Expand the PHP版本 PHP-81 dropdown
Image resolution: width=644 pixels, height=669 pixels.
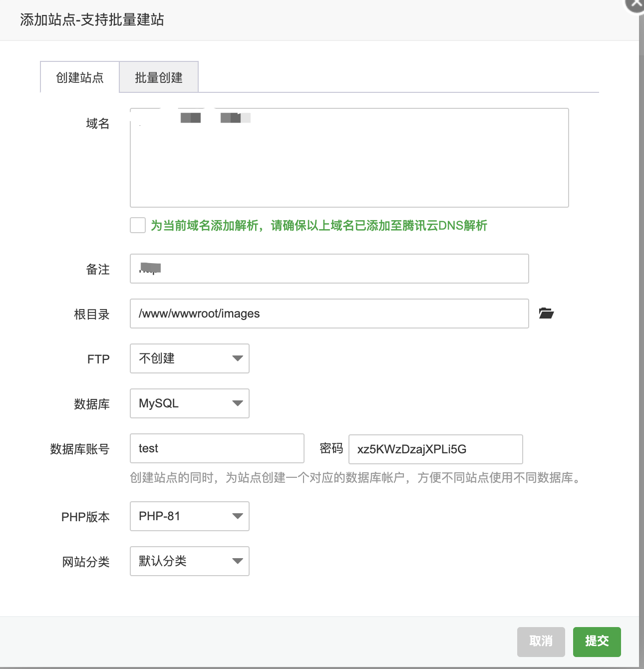pyautogui.click(x=190, y=516)
